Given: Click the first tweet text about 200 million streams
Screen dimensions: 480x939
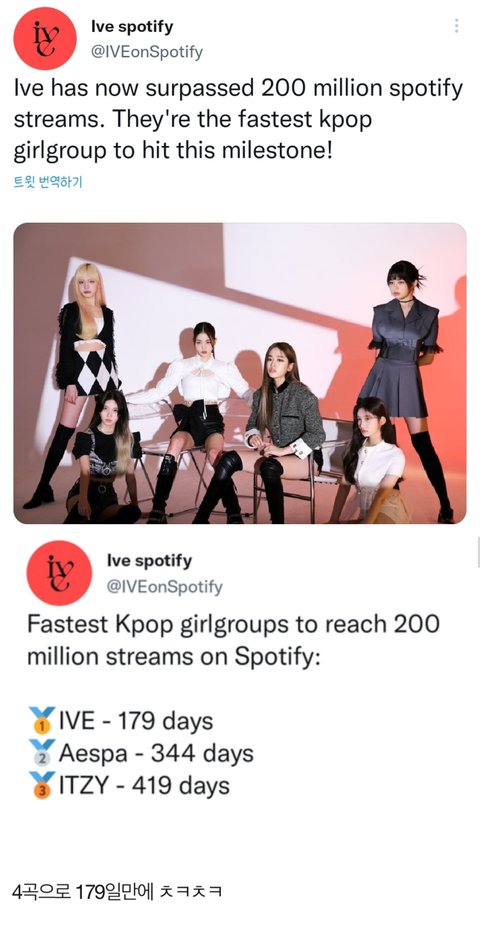Looking at the screenshot, I should pos(238,120).
